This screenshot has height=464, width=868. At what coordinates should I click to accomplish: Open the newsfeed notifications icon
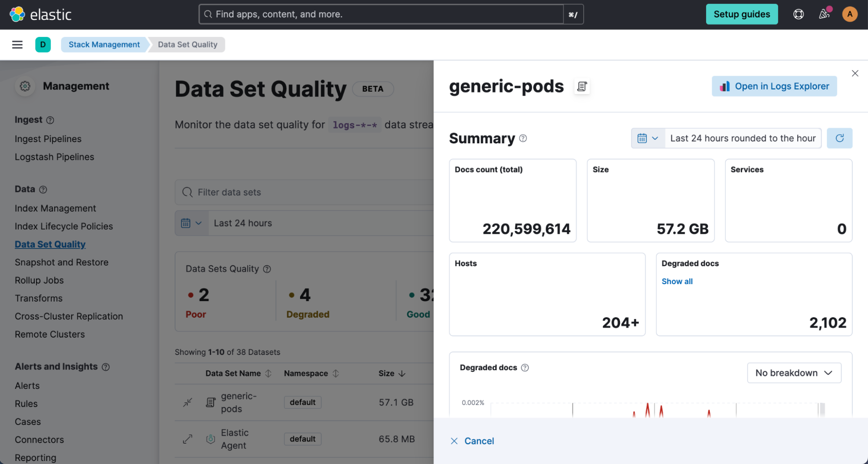click(x=824, y=14)
